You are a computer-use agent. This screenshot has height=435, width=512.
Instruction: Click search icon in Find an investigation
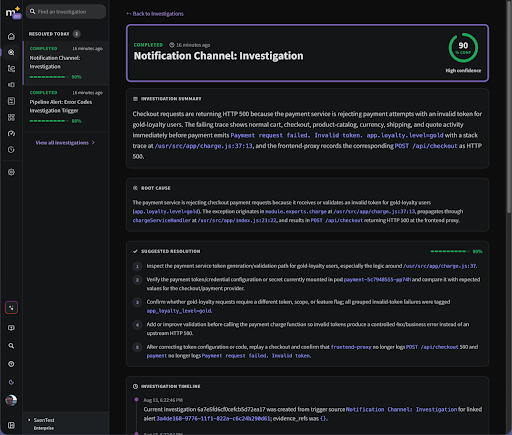pyautogui.click(x=32, y=12)
